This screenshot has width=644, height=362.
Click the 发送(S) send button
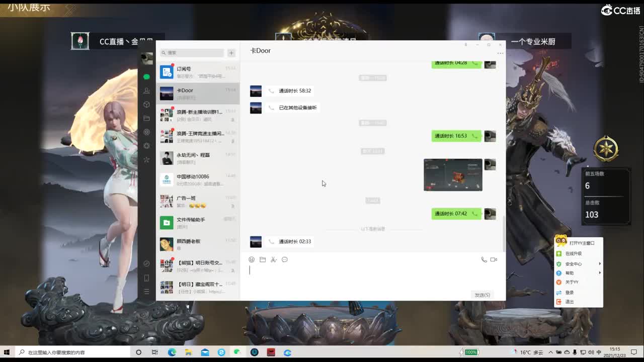[482, 295]
